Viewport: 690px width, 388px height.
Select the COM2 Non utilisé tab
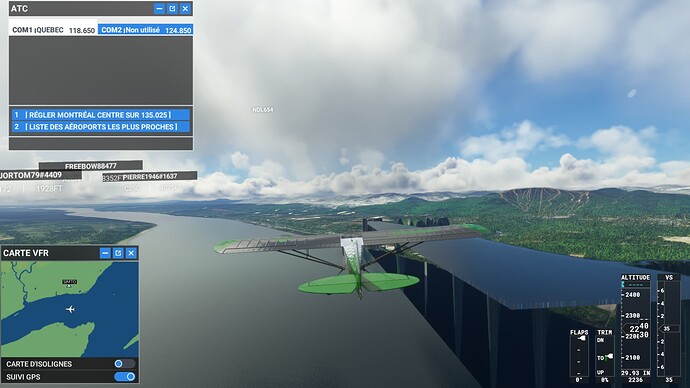pos(145,29)
